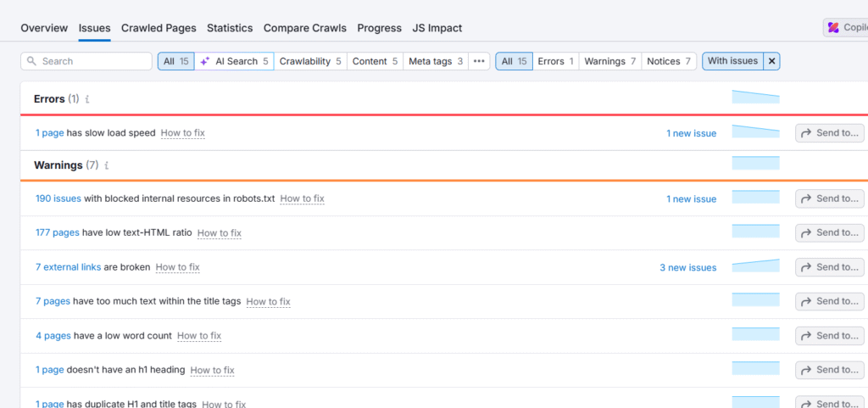Open the JS Impact tab
868x408 pixels.
pos(437,28)
